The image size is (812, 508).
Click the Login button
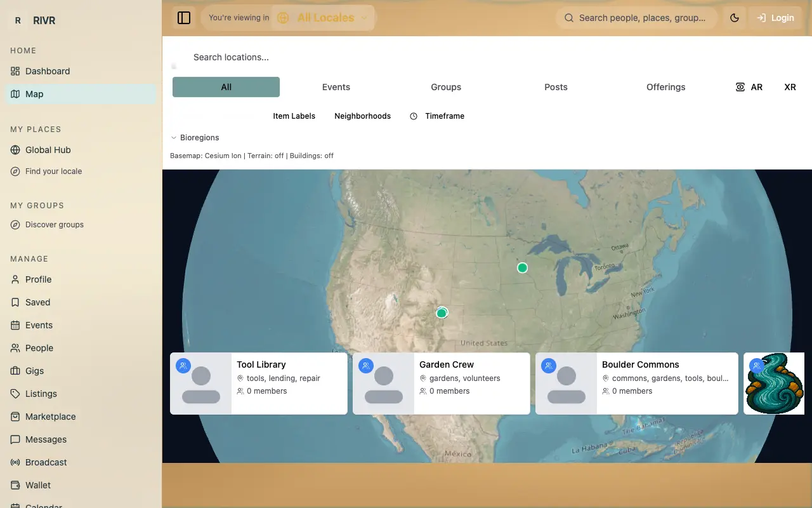(x=775, y=18)
